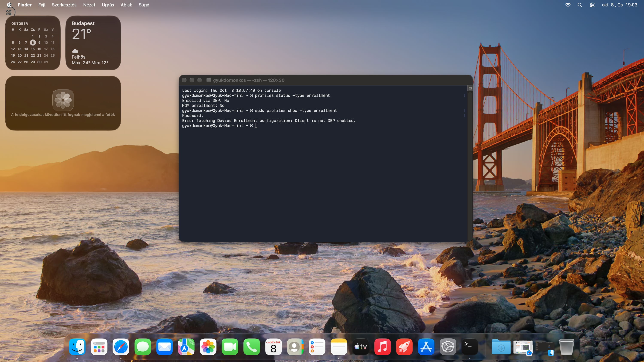Open the Ugrás menu
The height and width of the screenshot is (362, 644).
(x=108, y=5)
